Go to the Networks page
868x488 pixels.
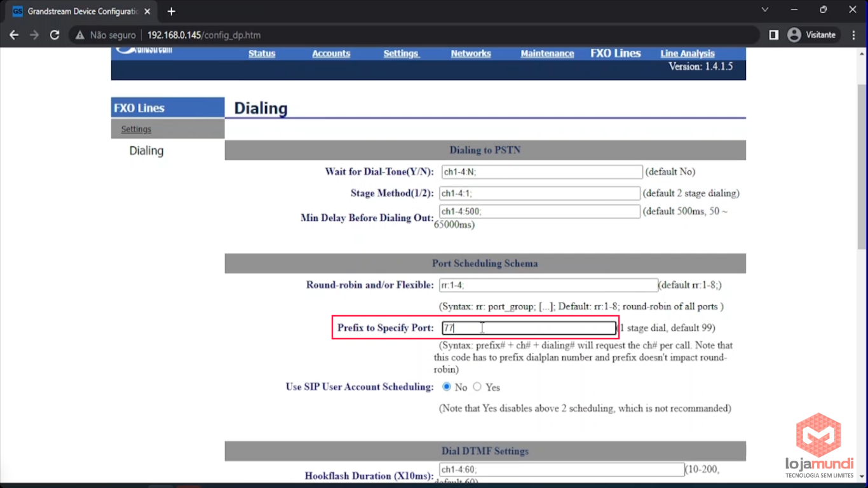click(471, 54)
